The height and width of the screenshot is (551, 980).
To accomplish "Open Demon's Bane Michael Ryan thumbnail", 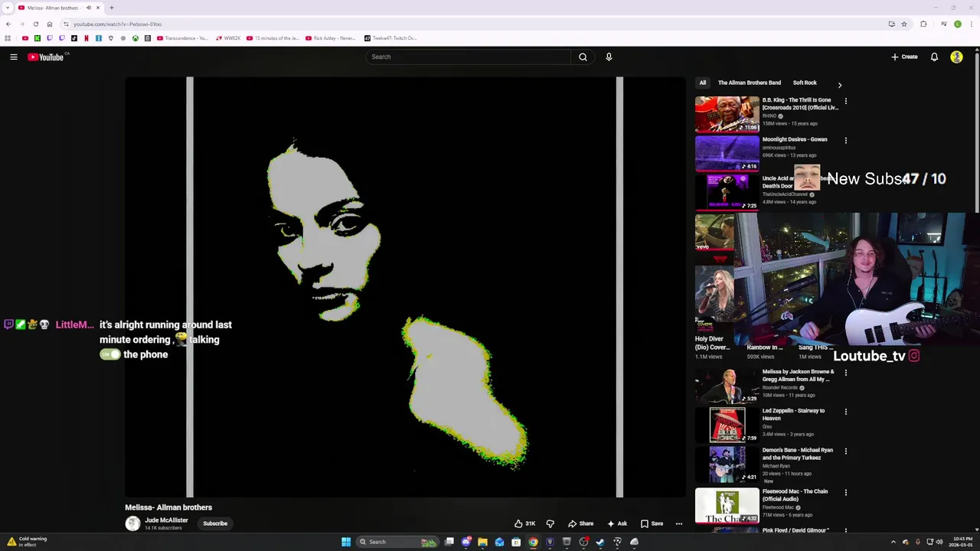I will [x=727, y=465].
